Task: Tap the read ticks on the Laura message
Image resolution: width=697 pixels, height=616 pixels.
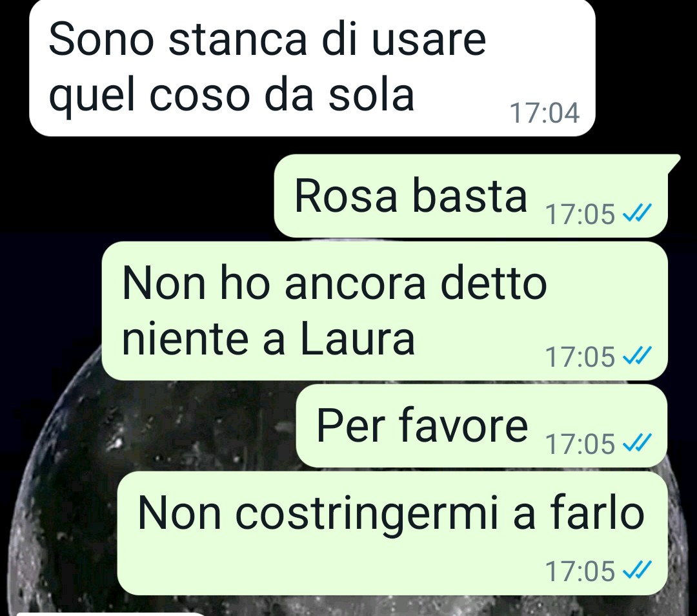Action: point(637,356)
